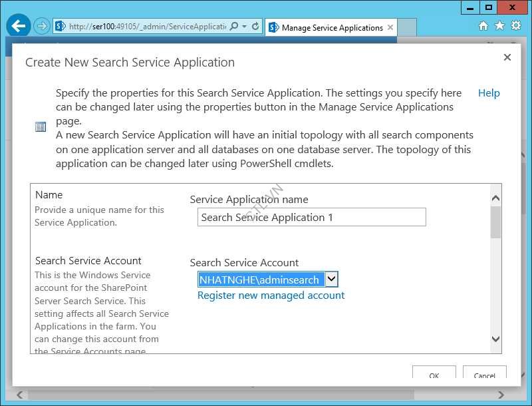The height and width of the screenshot is (406, 532).
Task: Click Register new managed account link
Action: pyautogui.click(x=271, y=296)
